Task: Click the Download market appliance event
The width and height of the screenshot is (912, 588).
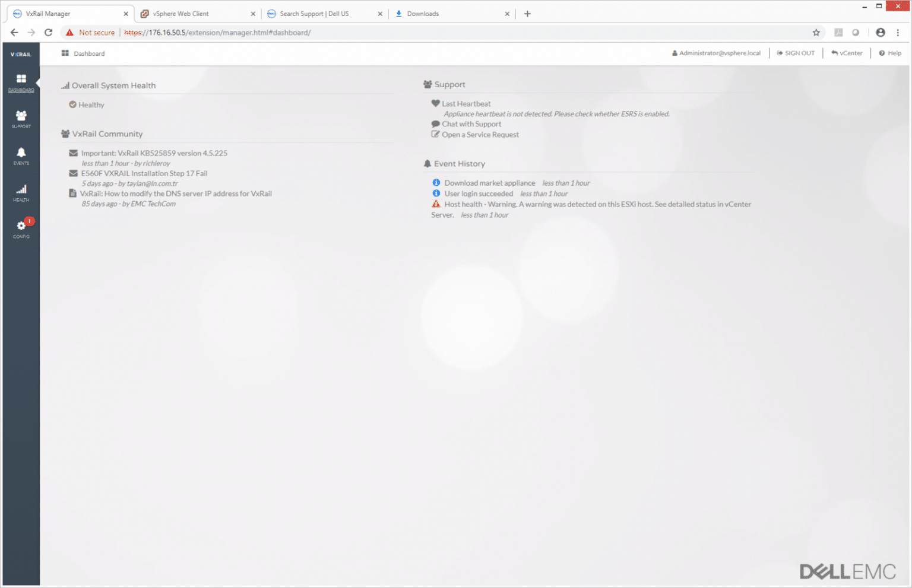Action: click(x=490, y=183)
